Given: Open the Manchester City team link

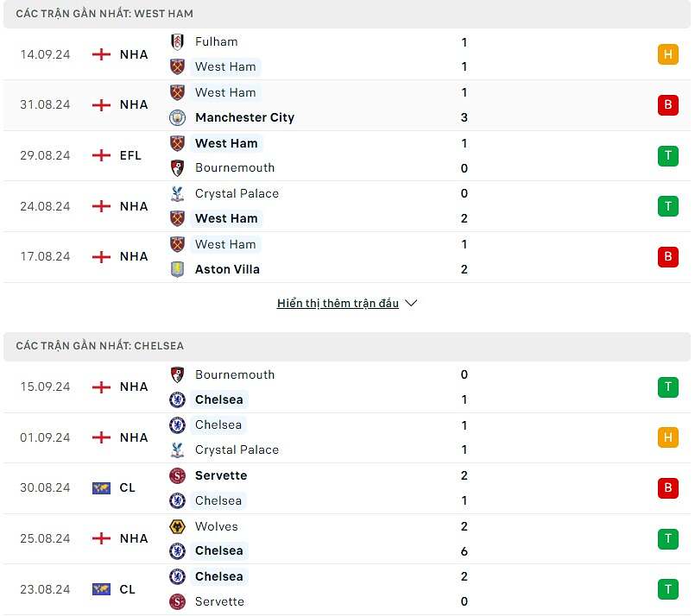Looking at the screenshot, I should 244,117.
